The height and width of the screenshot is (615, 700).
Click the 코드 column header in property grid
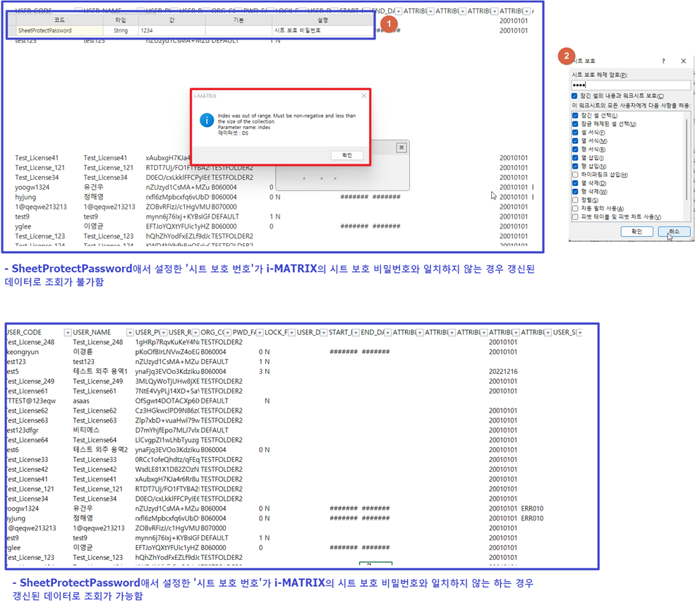(x=59, y=20)
